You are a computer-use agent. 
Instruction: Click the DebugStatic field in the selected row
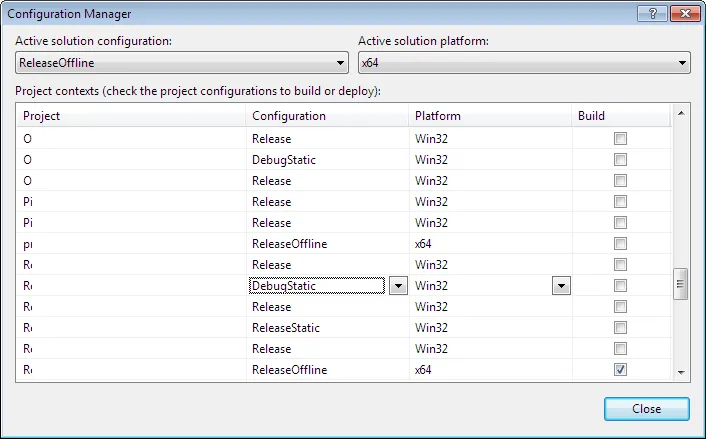pos(316,286)
